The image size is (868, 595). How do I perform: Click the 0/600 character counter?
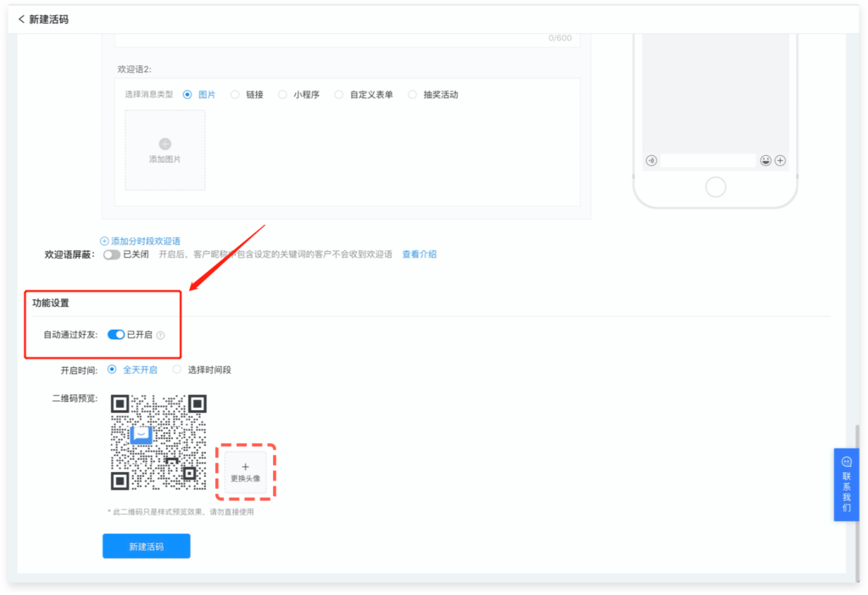559,38
